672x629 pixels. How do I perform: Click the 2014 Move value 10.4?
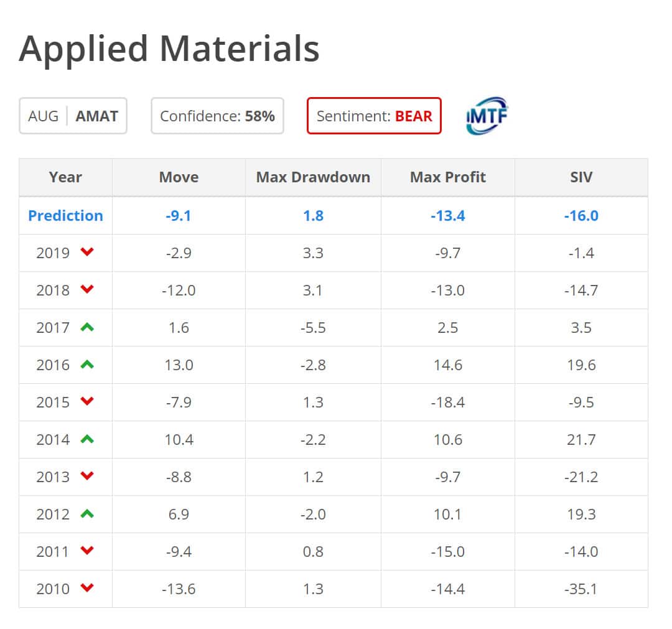click(179, 440)
